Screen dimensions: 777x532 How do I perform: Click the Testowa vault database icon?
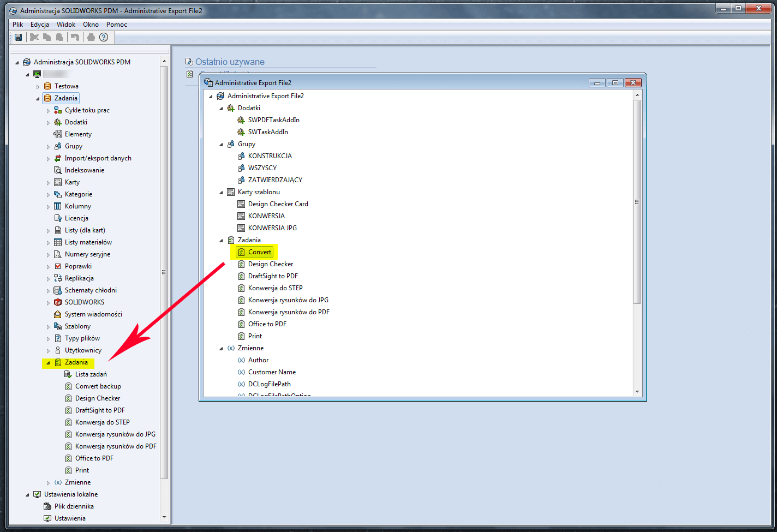[x=47, y=86]
